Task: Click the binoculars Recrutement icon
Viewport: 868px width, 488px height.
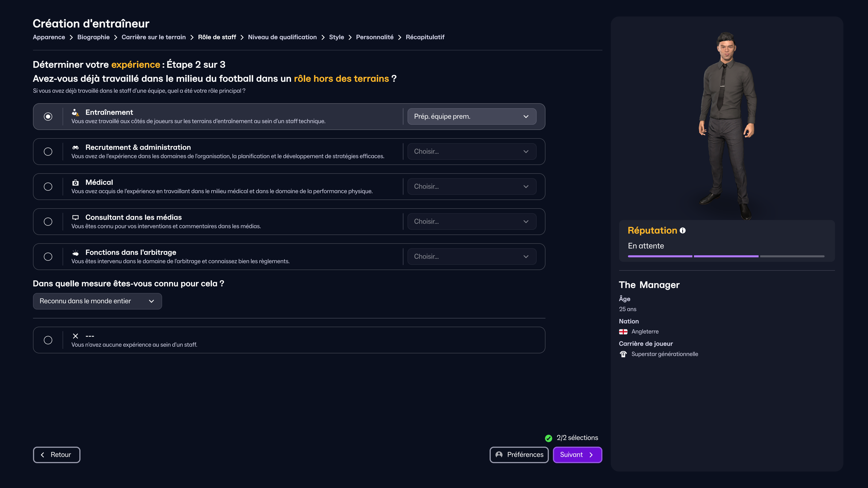Action: tap(75, 148)
